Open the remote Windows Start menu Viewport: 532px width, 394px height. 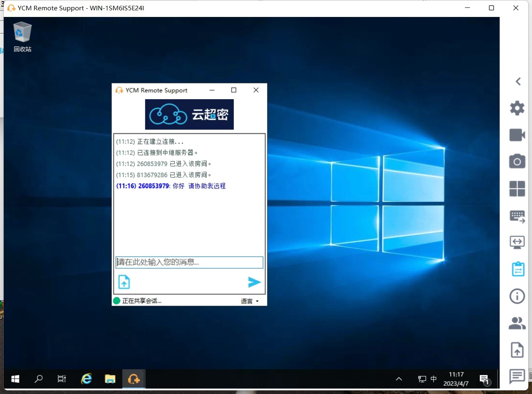click(x=15, y=379)
